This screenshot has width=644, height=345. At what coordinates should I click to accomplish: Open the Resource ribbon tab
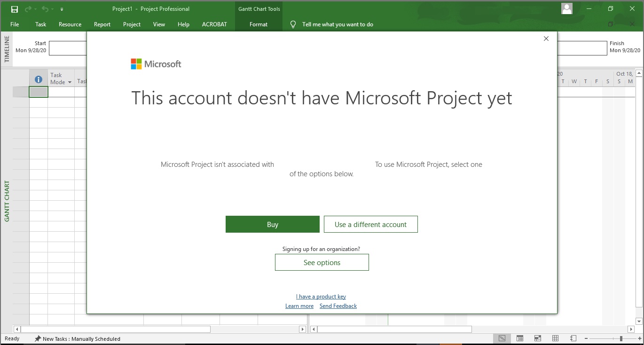70,24
